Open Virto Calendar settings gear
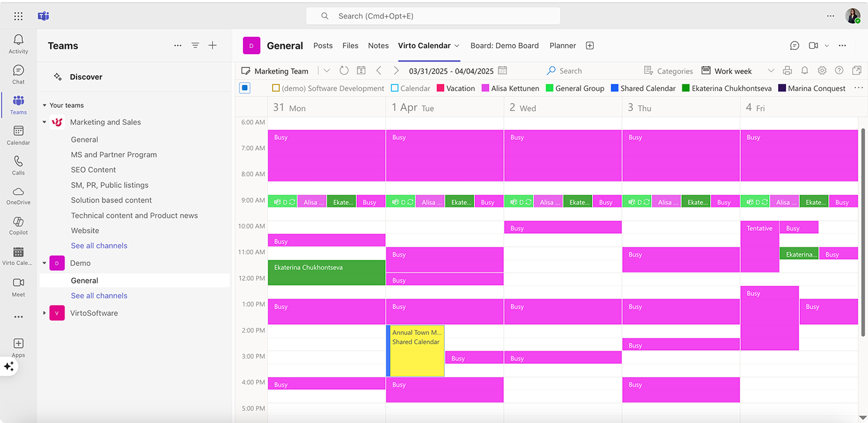868x423 pixels. (822, 70)
